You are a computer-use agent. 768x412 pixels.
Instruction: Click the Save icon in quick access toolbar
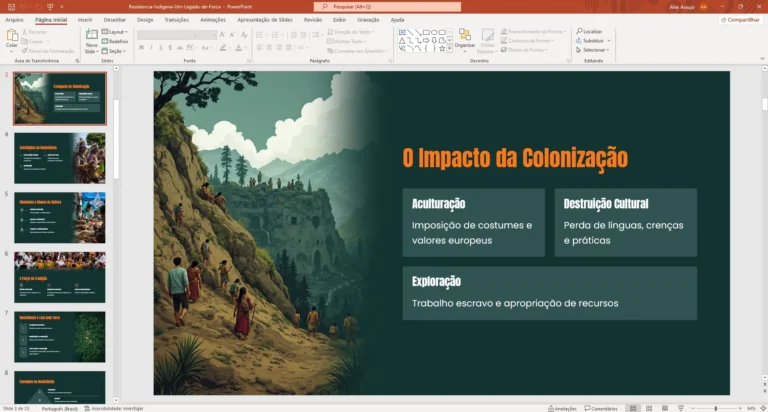[11, 7]
